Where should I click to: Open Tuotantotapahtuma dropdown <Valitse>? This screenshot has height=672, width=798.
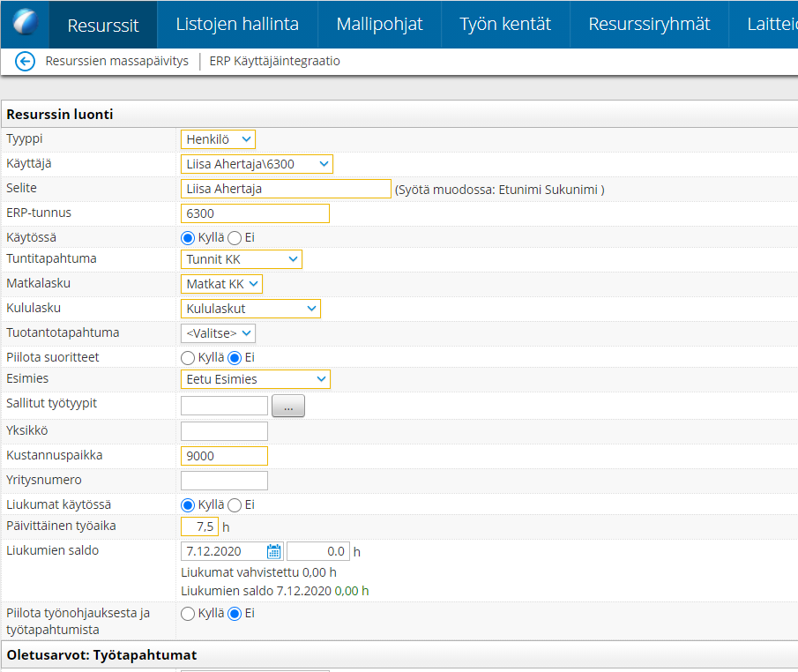click(218, 333)
